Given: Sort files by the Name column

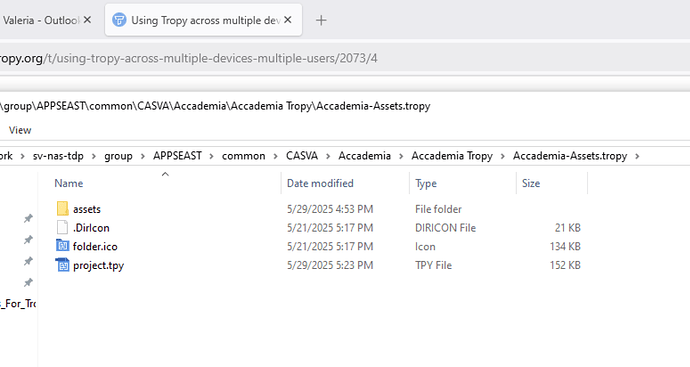Looking at the screenshot, I should coord(69,183).
